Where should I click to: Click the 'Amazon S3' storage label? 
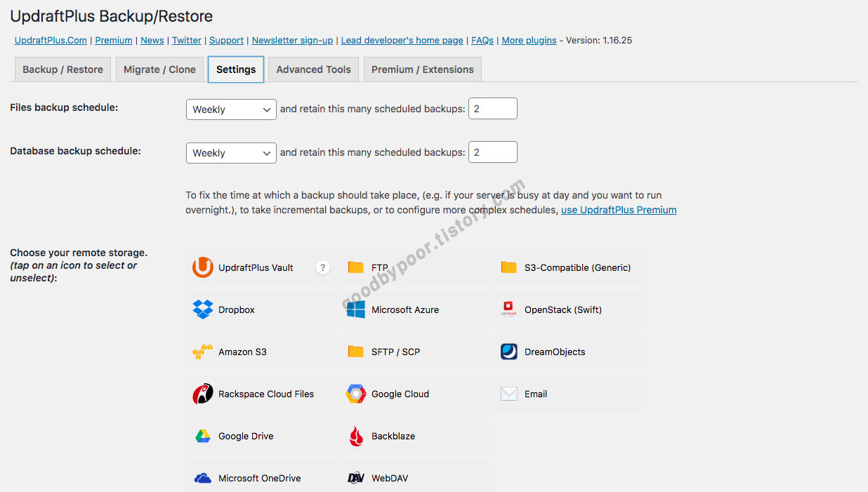coord(242,352)
